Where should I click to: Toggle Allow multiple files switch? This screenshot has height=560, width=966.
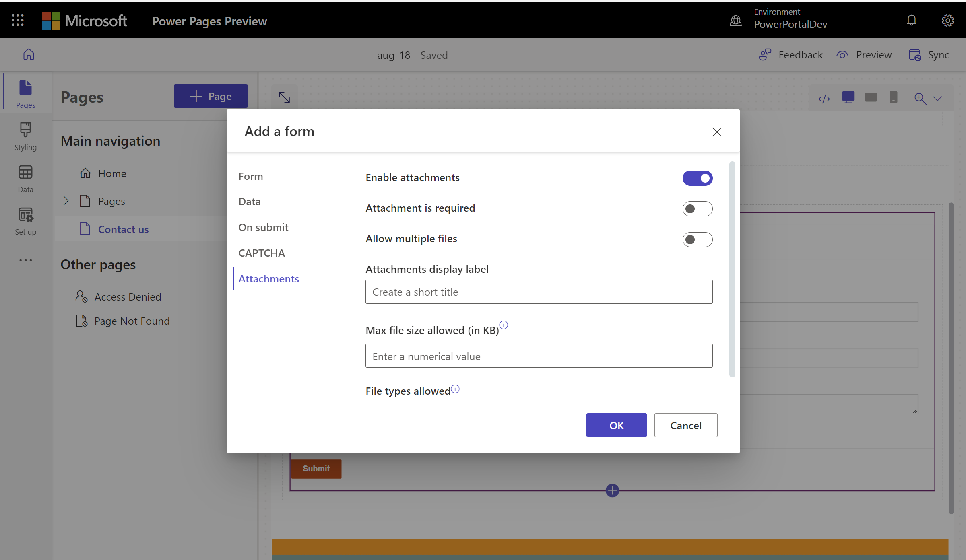698,239
